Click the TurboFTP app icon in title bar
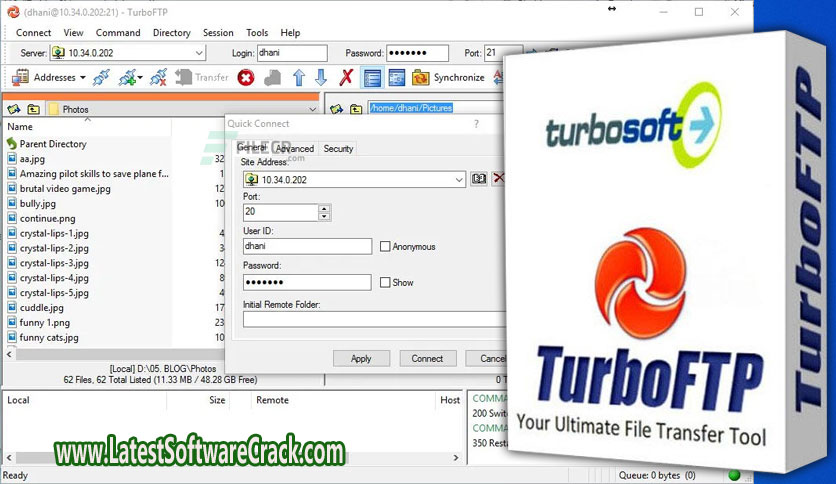 coord(13,12)
